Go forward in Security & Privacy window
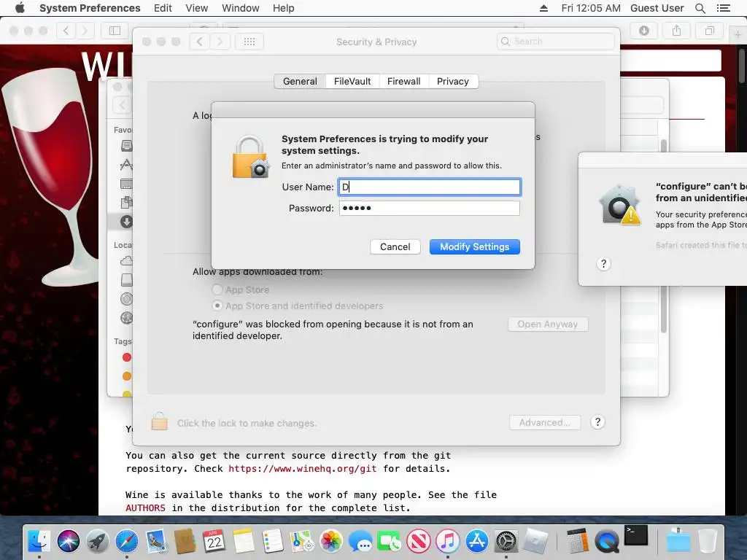 [x=220, y=42]
